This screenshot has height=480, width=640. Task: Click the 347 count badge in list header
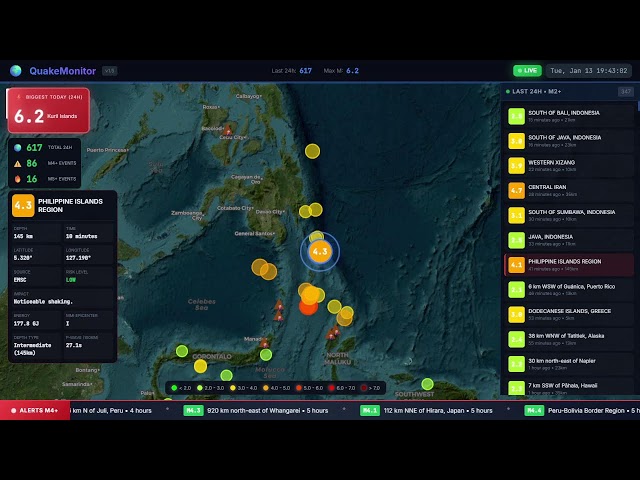click(x=626, y=91)
